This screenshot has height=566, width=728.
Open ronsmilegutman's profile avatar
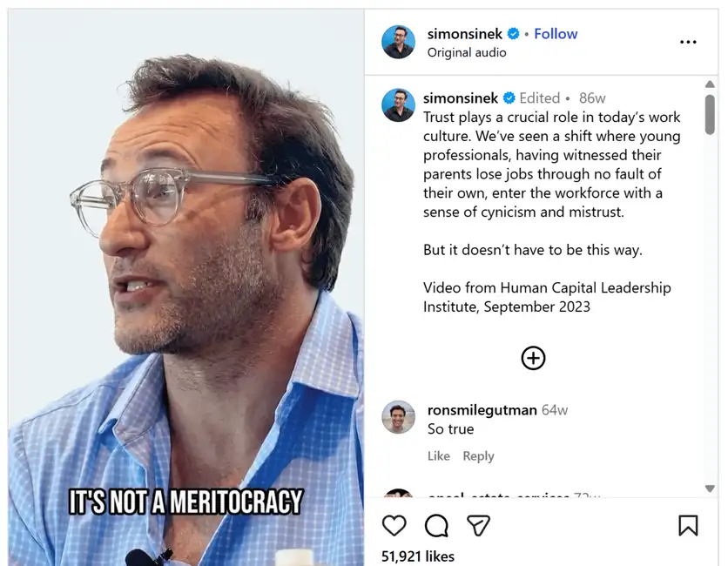(x=398, y=418)
